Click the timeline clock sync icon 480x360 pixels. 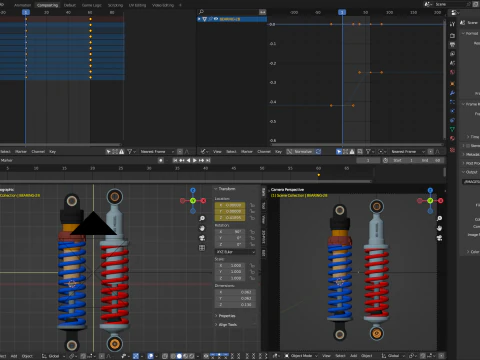coord(385,160)
